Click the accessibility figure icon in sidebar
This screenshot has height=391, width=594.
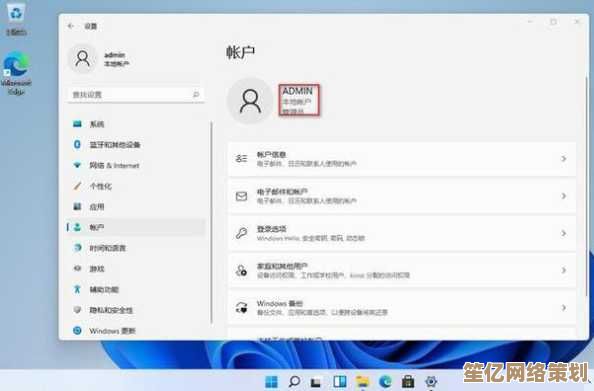click(x=77, y=289)
